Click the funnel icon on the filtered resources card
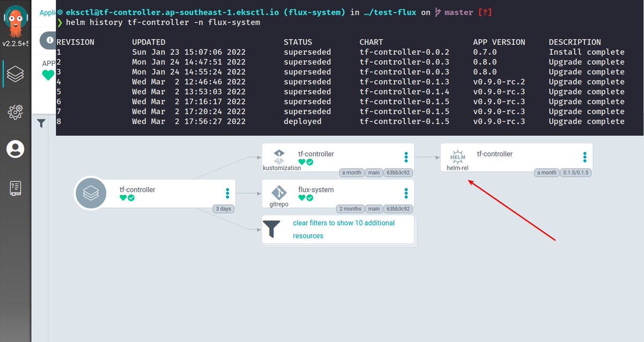Image resolution: width=644 pixels, height=342 pixels. pos(272,229)
